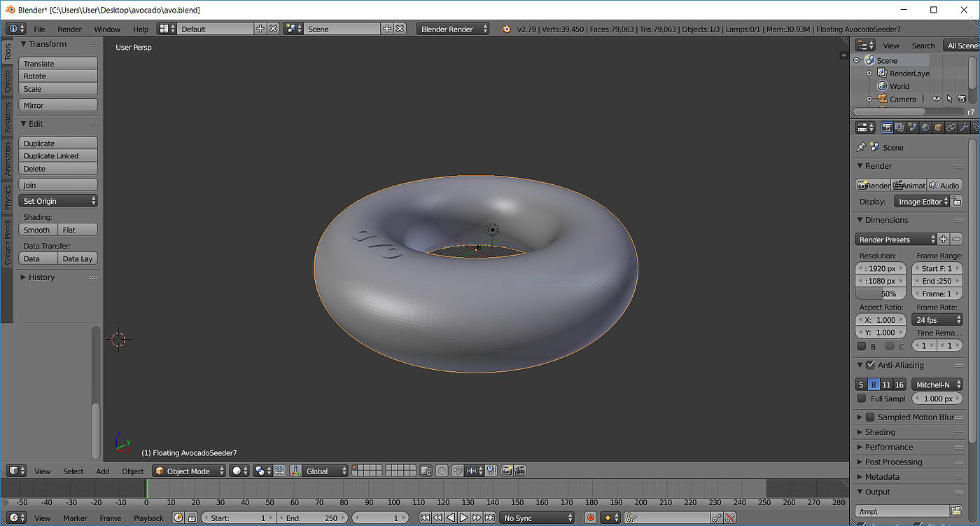Click the red record auto-keyframe button
The width and height of the screenshot is (980, 526).
(590, 518)
